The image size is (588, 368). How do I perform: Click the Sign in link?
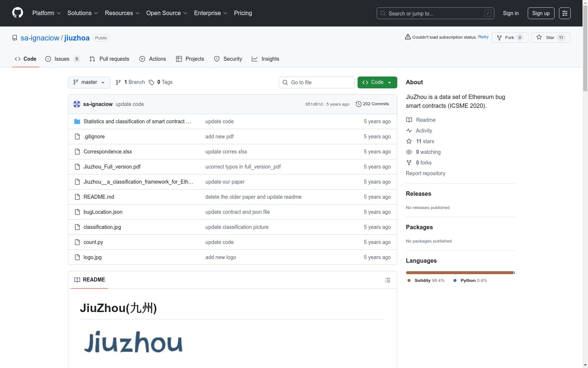511,13
